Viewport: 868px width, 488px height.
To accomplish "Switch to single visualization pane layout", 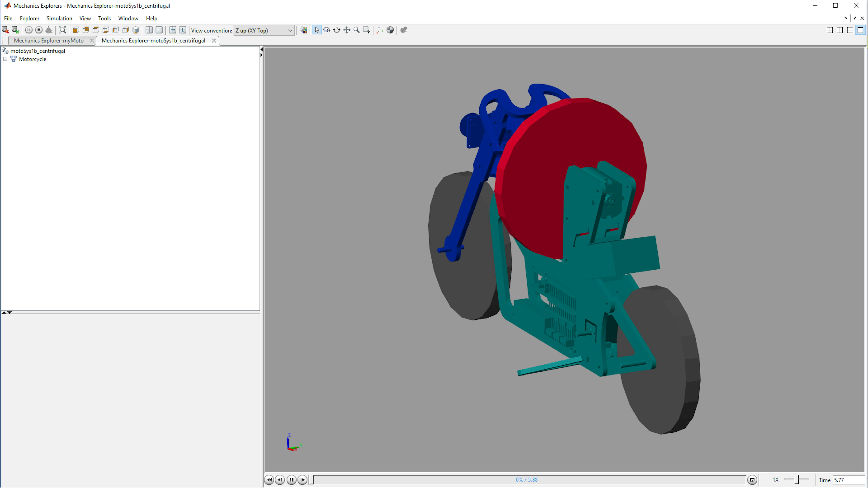I will [159, 30].
